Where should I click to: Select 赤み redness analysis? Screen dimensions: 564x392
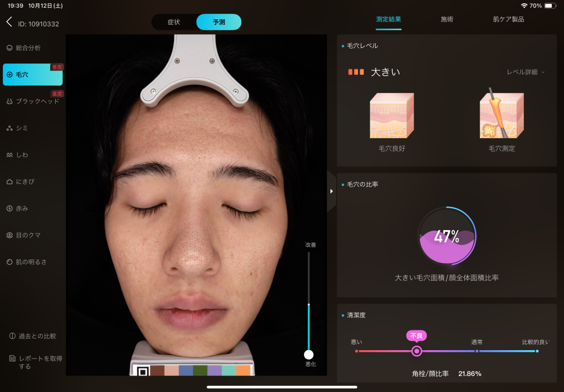pos(22,209)
